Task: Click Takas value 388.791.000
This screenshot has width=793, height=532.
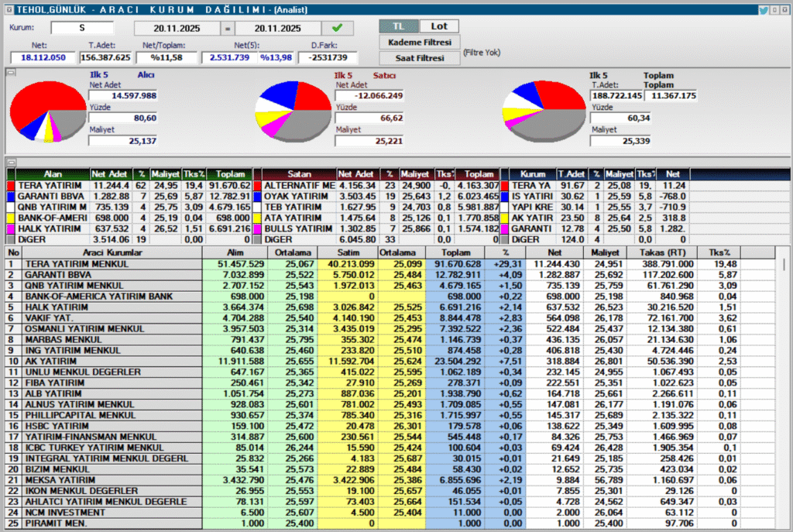Action: tap(662, 264)
